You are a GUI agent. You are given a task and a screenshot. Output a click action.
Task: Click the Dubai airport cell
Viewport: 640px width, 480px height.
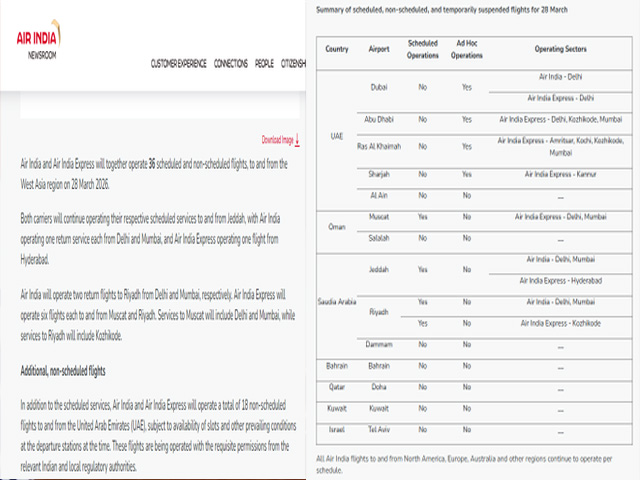[379, 87]
